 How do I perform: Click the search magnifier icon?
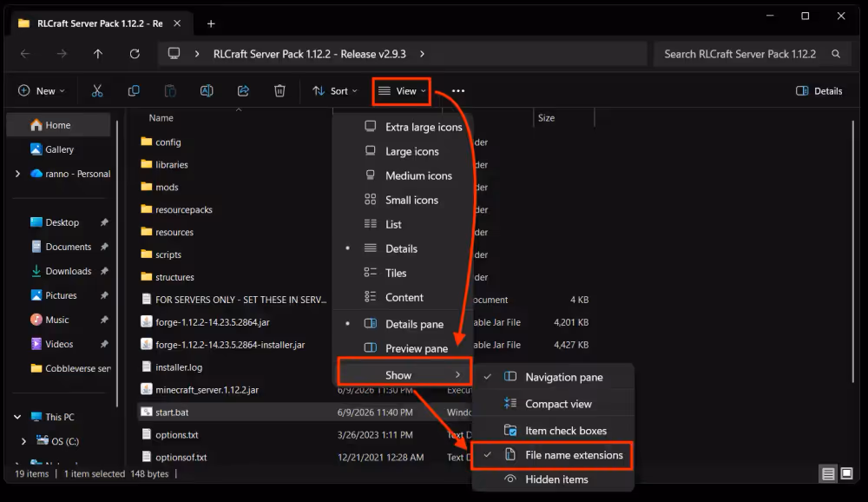pyautogui.click(x=836, y=54)
